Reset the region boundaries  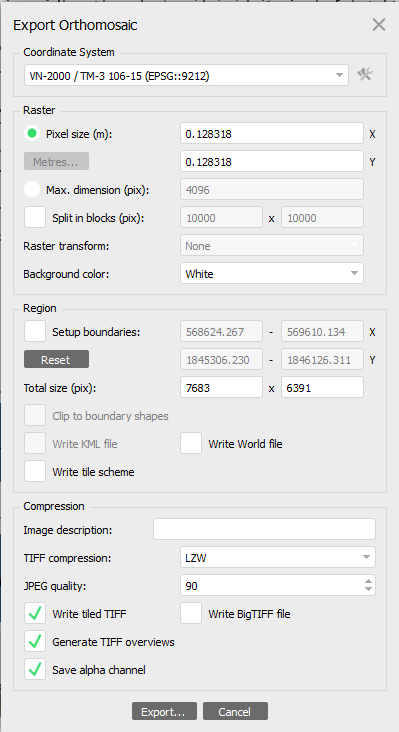tap(56, 359)
